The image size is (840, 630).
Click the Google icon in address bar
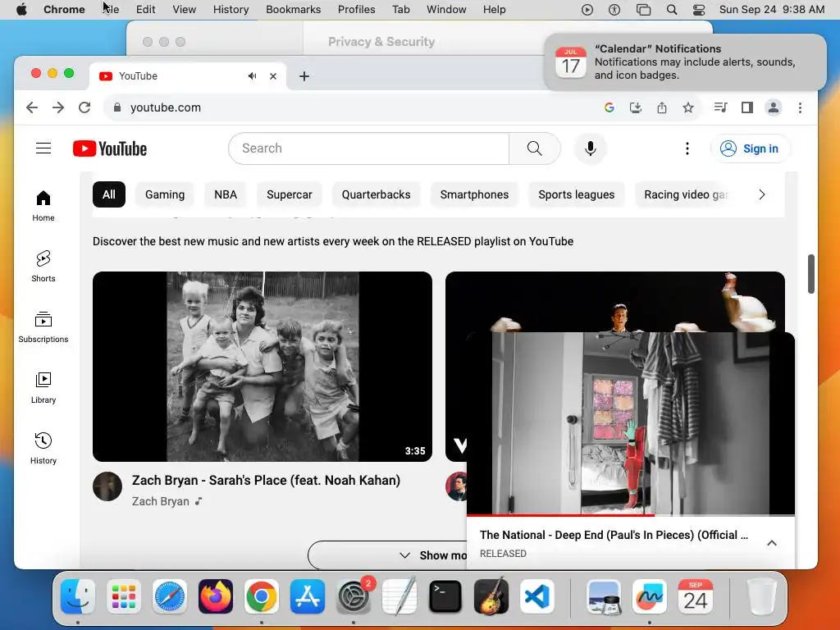coord(609,107)
